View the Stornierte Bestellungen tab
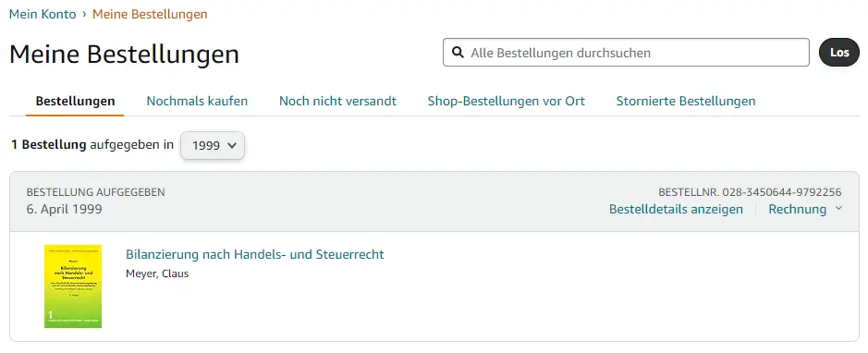Screen dimensions: 868x353 (x=686, y=102)
